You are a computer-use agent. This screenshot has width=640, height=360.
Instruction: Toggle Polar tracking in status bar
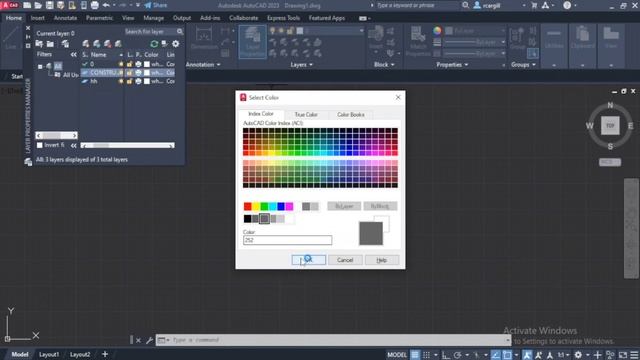tap(458, 355)
